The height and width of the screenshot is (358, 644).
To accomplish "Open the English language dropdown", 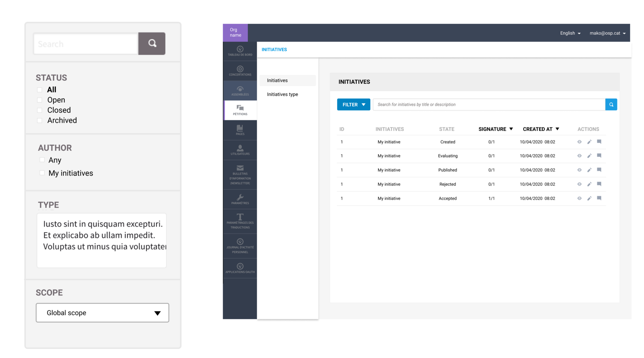I will pos(570,33).
